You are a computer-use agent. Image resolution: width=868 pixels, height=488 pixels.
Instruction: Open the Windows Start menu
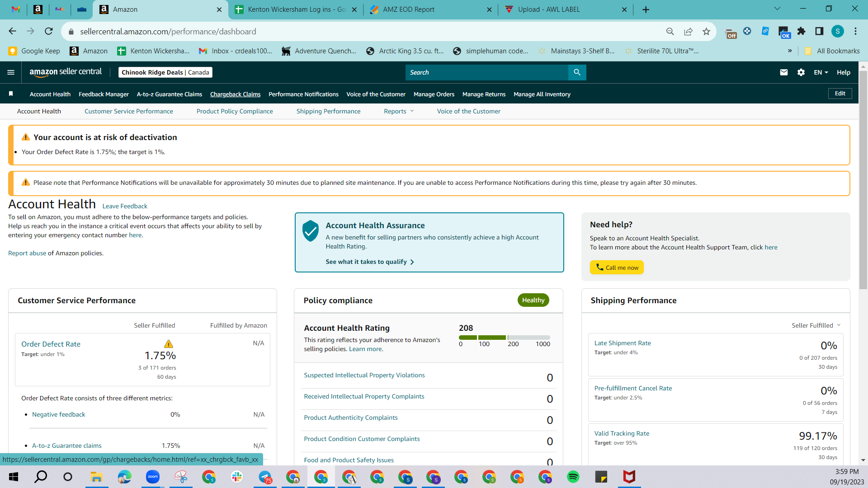[14, 477]
